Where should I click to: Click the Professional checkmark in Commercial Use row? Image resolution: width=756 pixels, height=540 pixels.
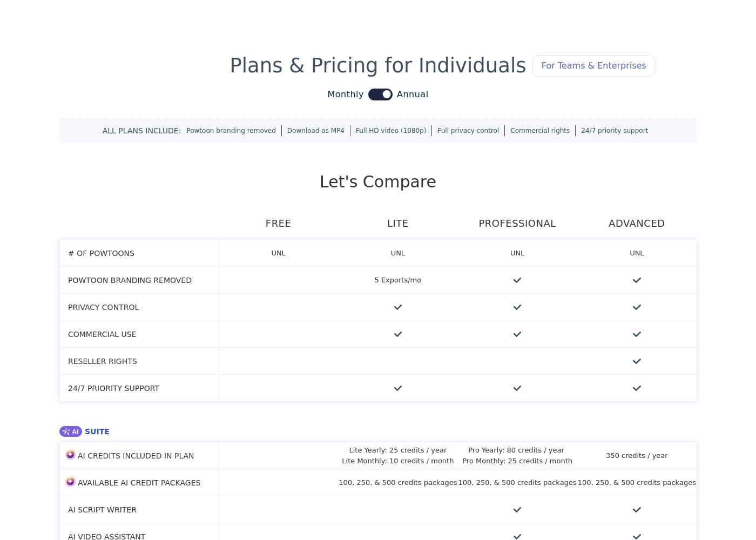517,334
